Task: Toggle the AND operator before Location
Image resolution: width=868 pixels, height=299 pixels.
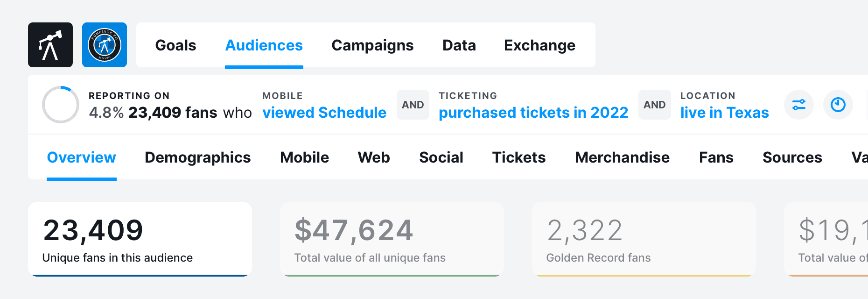Action: point(654,105)
